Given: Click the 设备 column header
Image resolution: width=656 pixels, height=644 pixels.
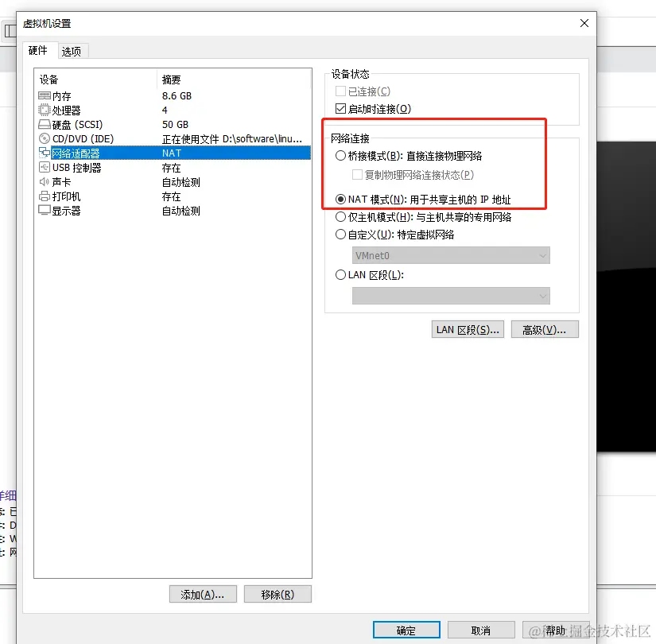Looking at the screenshot, I should click(49, 79).
